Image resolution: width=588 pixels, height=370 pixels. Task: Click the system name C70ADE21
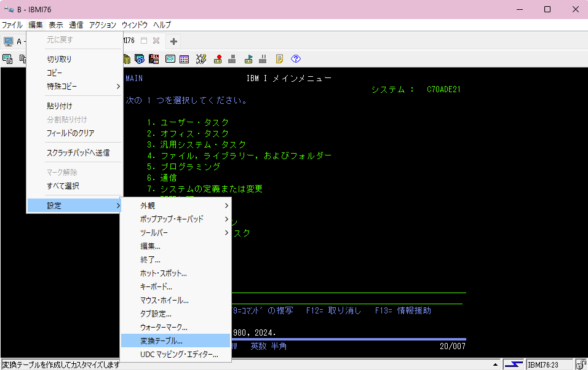coord(443,90)
